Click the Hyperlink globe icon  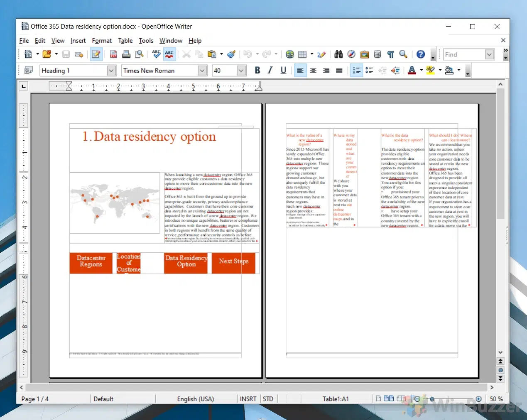coord(290,54)
